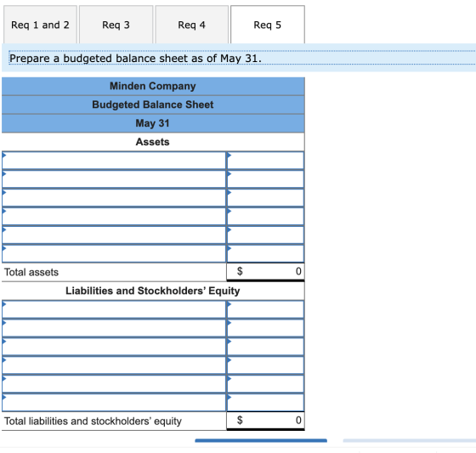Click the Minden Company header
Image resolution: width=476 pixels, height=453 pixels.
[x=153, y=86]
